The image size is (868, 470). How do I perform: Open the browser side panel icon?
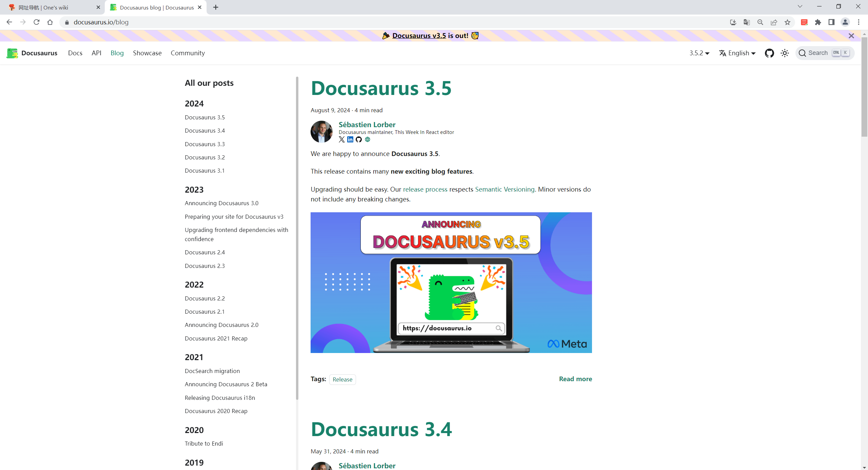pos(831,22)
